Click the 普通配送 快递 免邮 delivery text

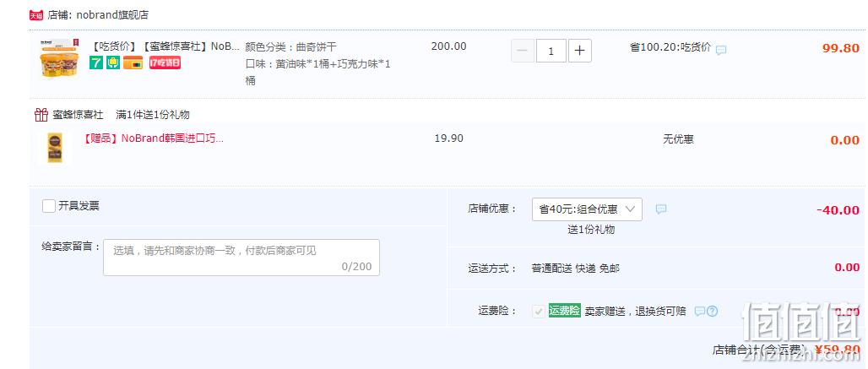coord(576,269)
